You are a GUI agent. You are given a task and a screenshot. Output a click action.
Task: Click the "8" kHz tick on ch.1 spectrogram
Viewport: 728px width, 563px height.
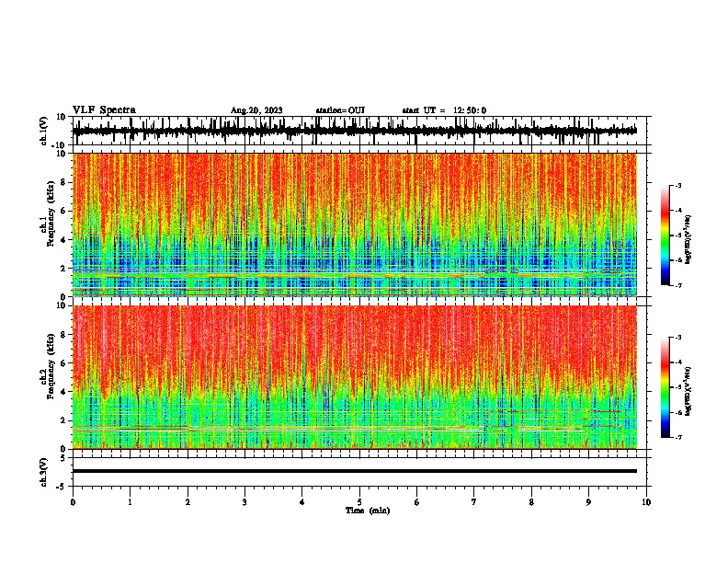tap(63, 182)
